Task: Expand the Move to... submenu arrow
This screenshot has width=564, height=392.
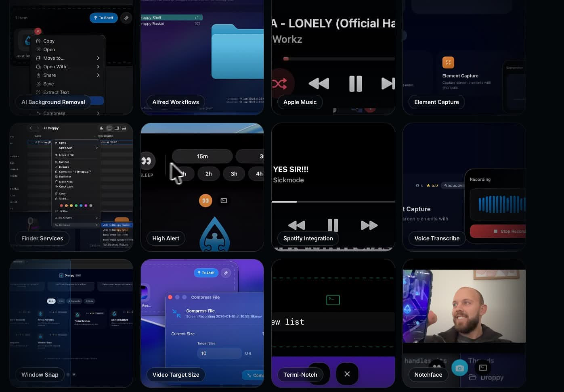Action: 98,58
